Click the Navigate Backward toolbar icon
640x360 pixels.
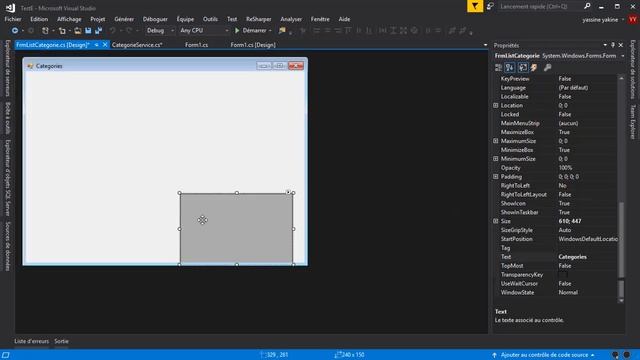(15, 31)
